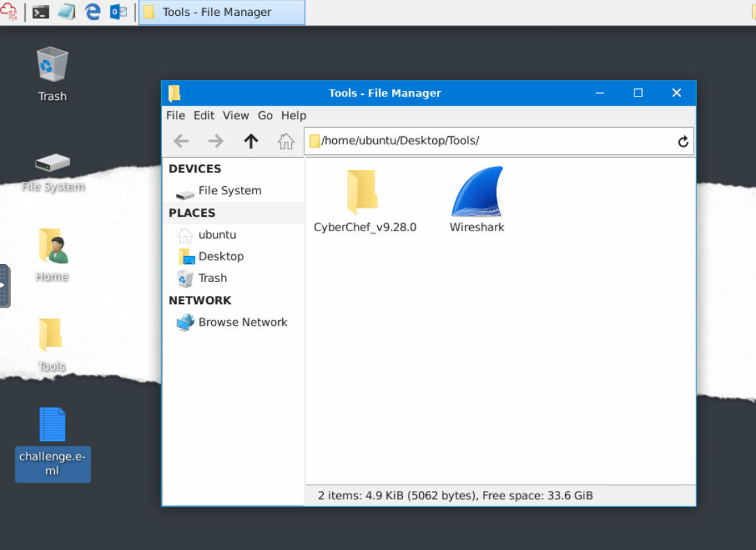Go up to the parent folder
The image size is (756, 550).
point(251,141)
